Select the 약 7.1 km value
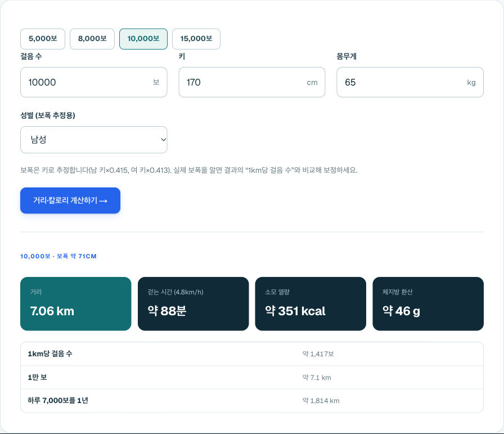The height and width of the screenshot is (434, 504). pos(317,377)
